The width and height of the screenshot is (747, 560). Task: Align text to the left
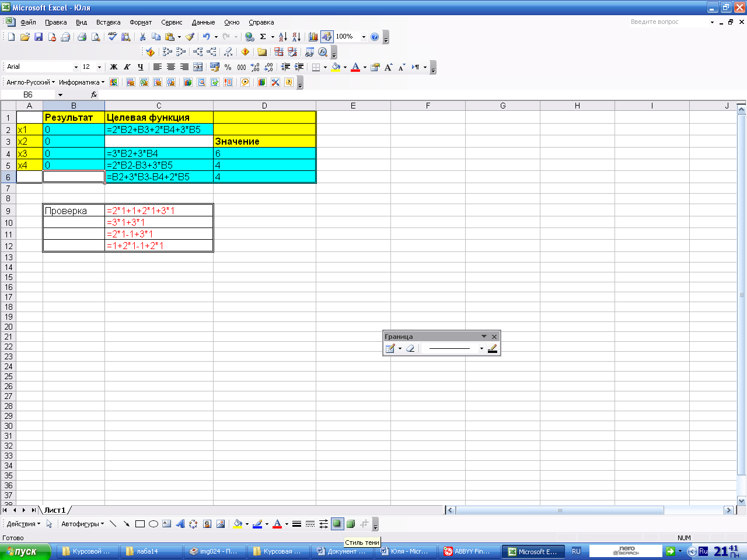158,67
